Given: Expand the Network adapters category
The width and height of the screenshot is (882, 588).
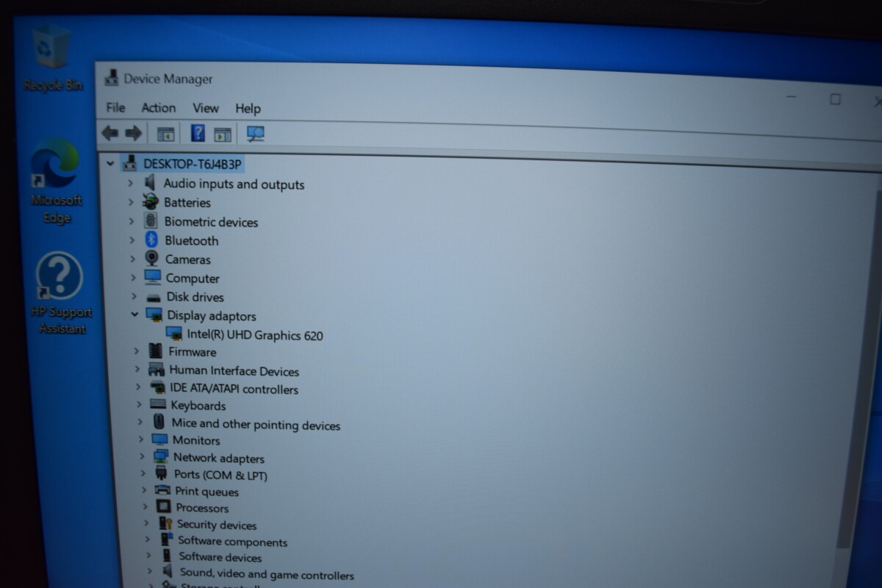Looking at the screenshot, I should coord(142,457).
